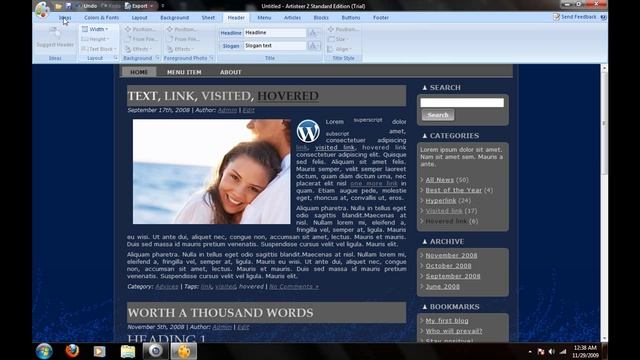Open Windows Media Player from taskbar

(x=99, y=351)
